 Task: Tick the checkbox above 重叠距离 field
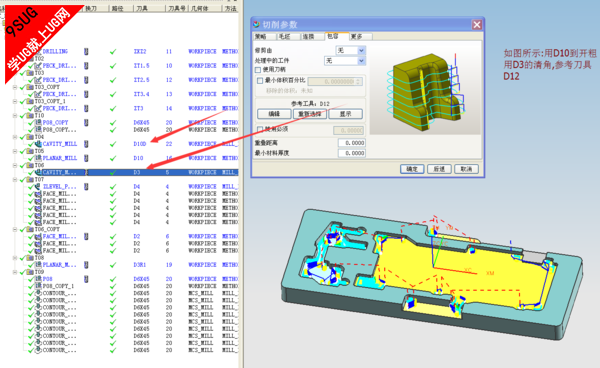(260, 129)
